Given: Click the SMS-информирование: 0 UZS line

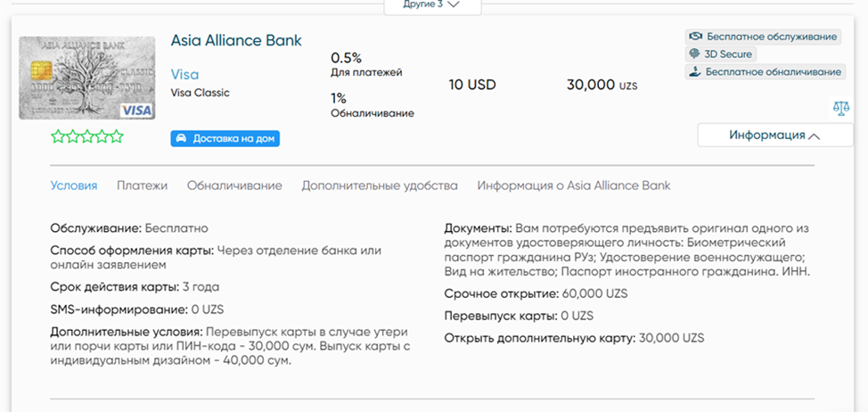Looking at the screenshot, I should pos(137,309).
